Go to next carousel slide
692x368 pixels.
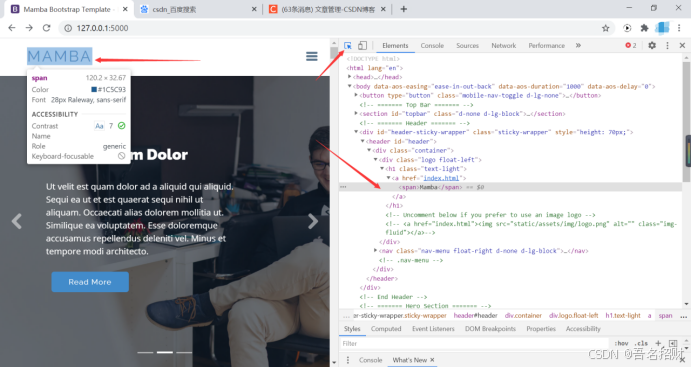coord(313,221)
